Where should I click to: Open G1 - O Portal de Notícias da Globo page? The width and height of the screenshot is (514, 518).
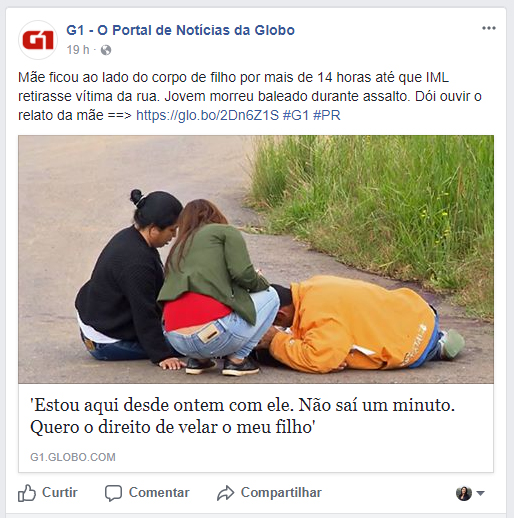180,30
